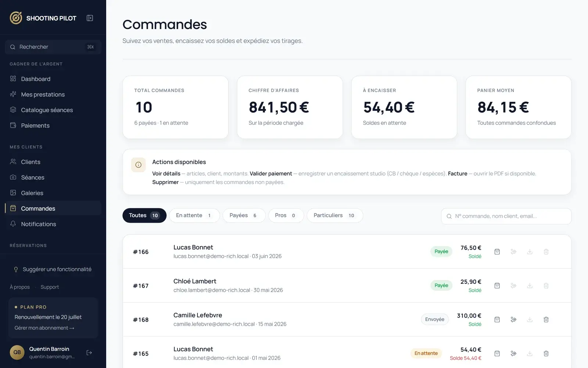Open the Clients section

[x=53, y=162]
